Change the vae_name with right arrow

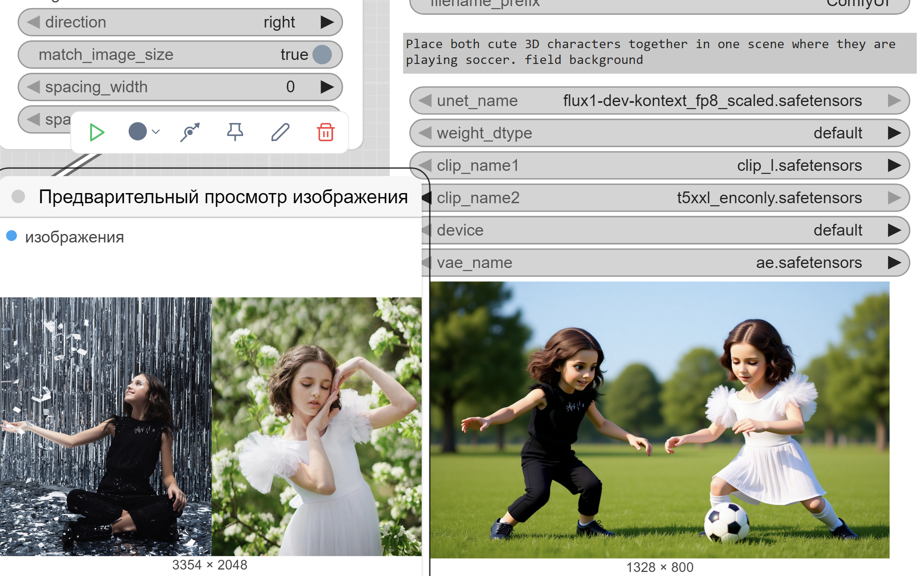click(894, 263)
